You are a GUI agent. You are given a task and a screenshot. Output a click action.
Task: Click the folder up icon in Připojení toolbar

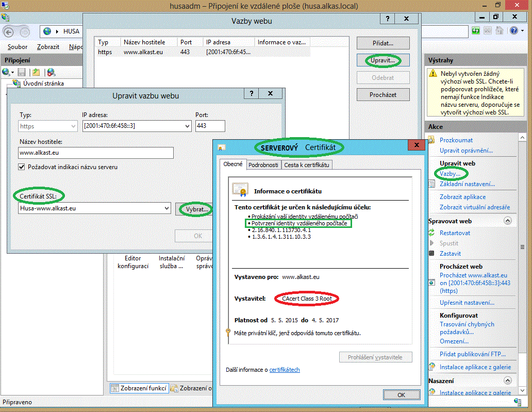click(x=36, y=72)
